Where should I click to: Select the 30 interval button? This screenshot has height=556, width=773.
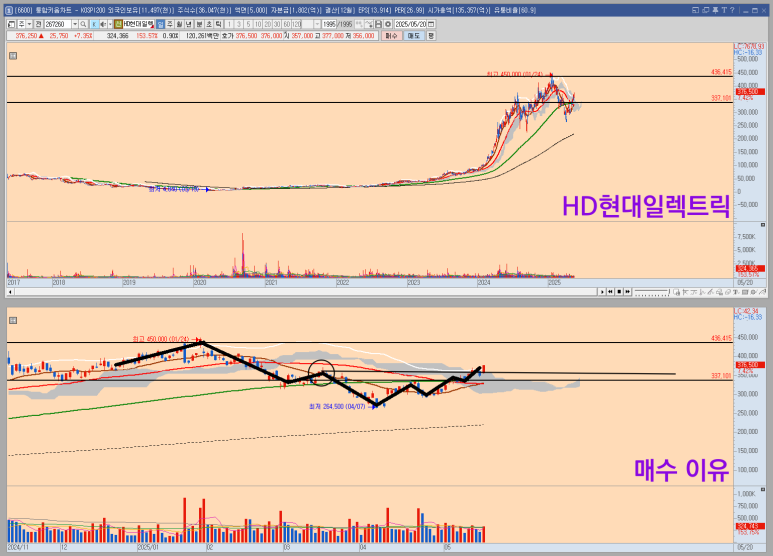click(x=277, y=24)
